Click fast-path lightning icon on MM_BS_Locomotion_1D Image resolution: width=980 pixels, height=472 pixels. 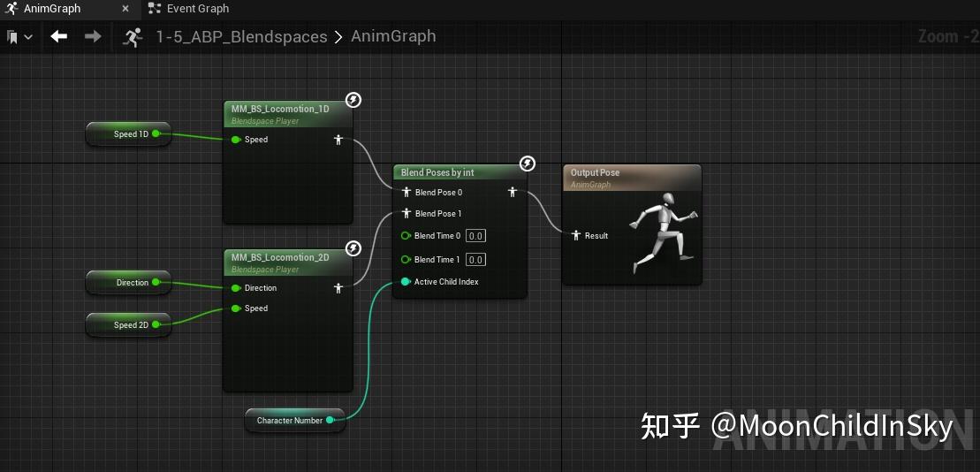pyautogui.click(x=353, y=100)
